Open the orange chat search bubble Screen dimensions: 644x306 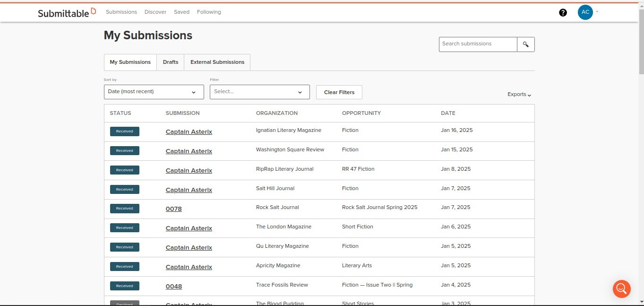pyautogui.click(x=621, y=289)
